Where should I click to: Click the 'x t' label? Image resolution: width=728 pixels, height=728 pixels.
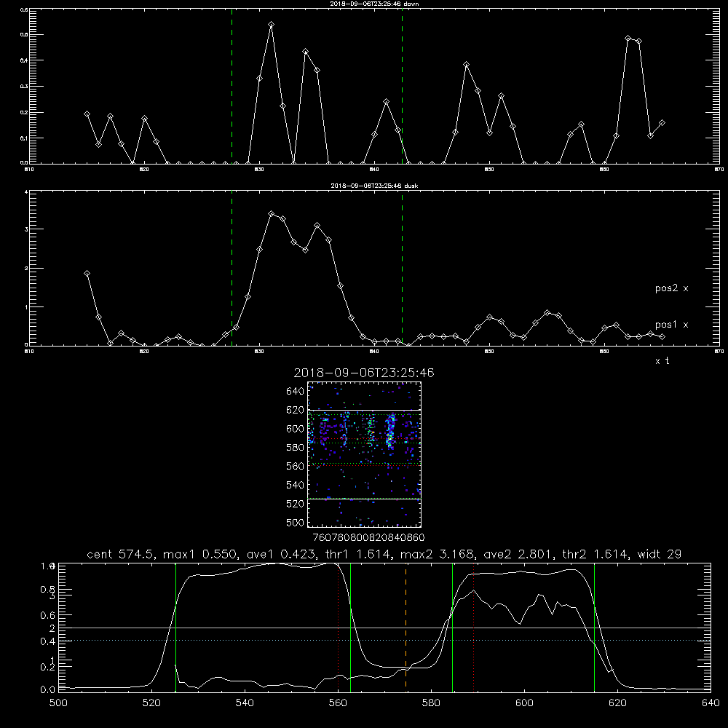point(662,361)
